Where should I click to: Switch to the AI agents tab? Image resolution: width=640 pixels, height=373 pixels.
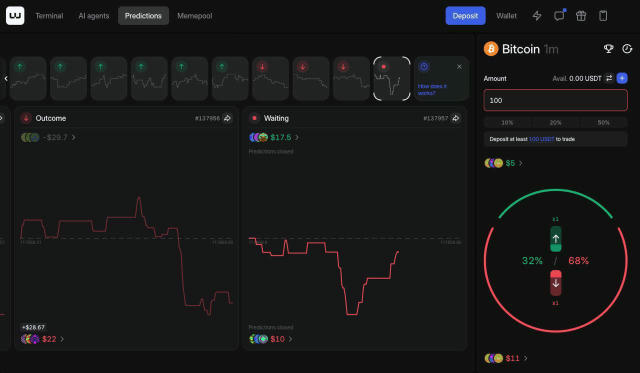(x=93, y=16)
